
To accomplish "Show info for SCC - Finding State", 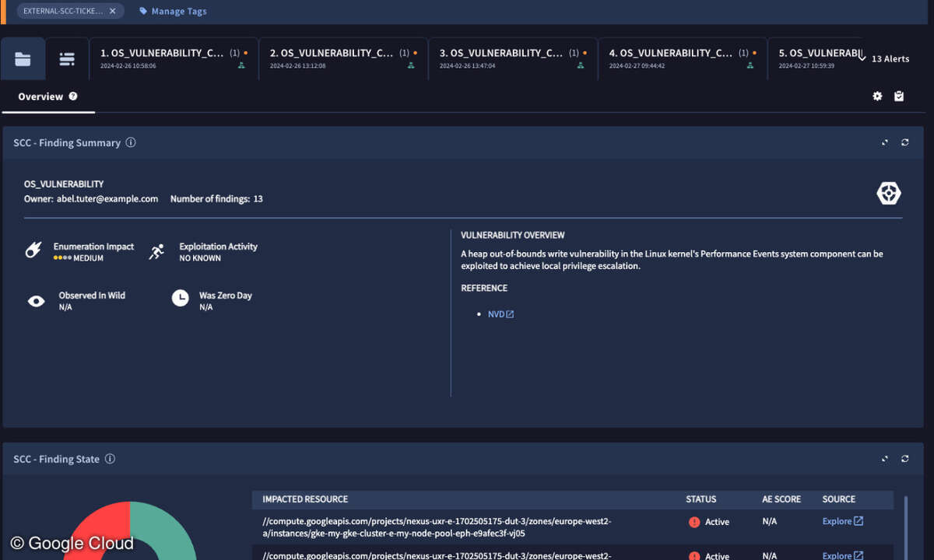I will click(110, 459).
